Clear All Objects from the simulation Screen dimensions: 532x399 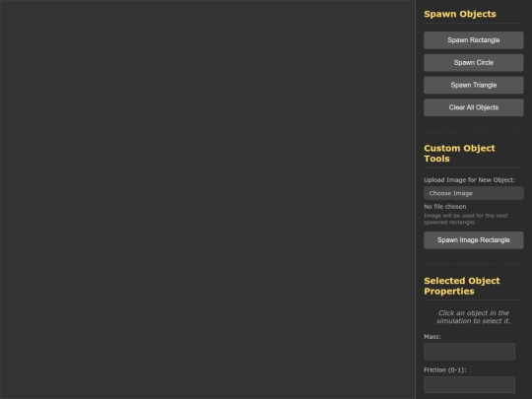(x=473, y=107)
